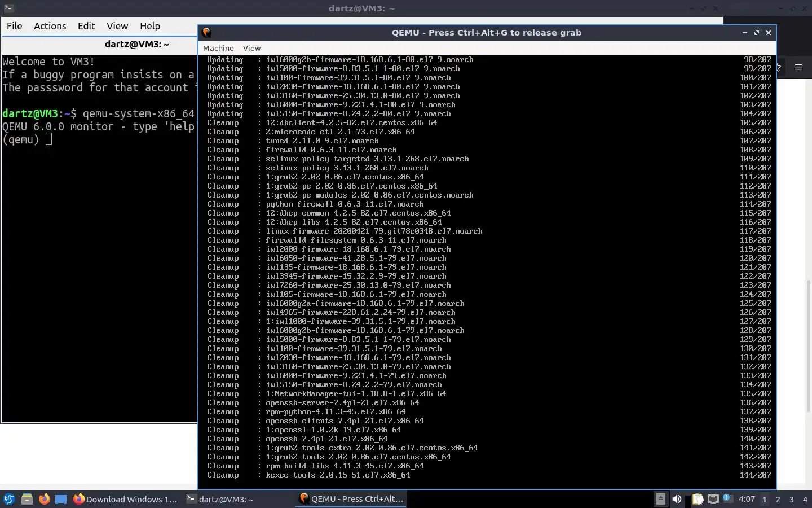Open the notifications tray icon

[x=727, y=498]
